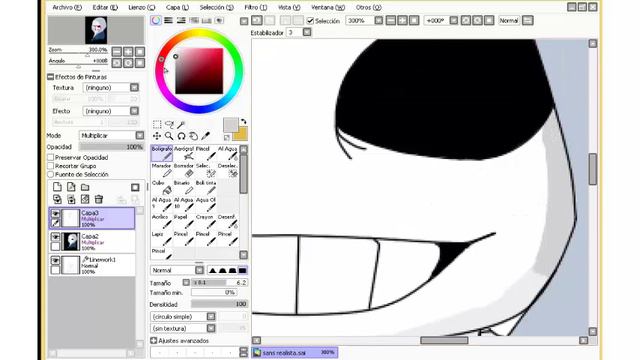Open the brush Normal mode dropdown

[199, 270]
